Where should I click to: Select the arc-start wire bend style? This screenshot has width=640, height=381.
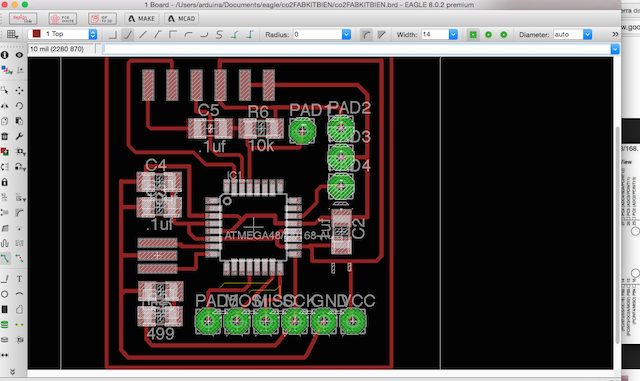pos(188,35)
